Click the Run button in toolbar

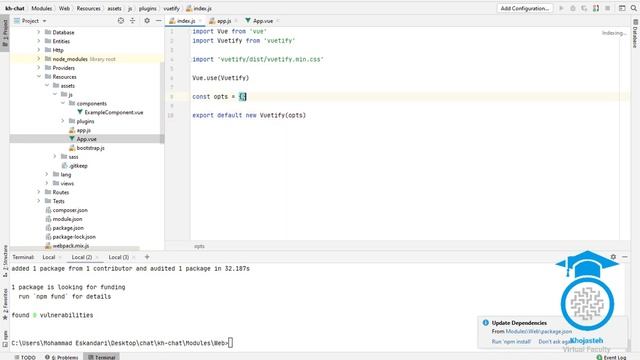tap(561, 8)
